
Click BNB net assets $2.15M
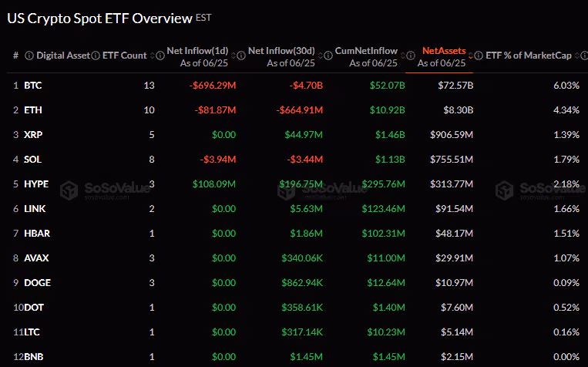(x=457, y=357)
